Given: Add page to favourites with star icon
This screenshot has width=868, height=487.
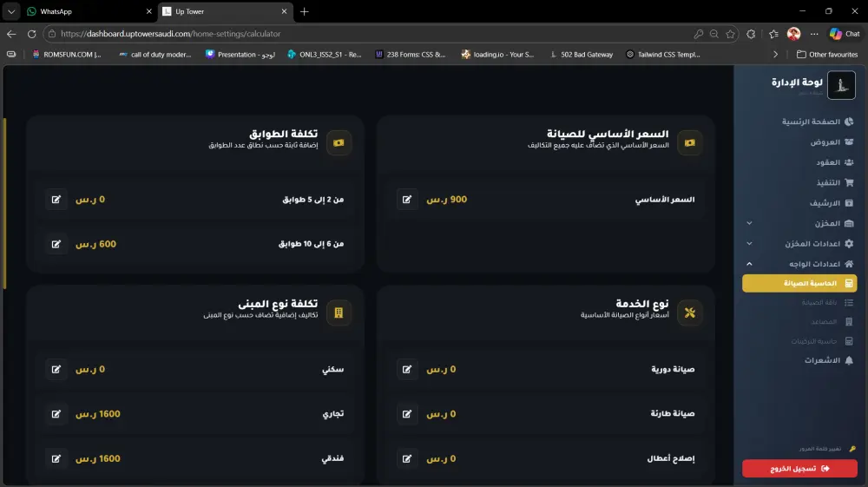Looking at the screenshot, I should click(730, 34).
